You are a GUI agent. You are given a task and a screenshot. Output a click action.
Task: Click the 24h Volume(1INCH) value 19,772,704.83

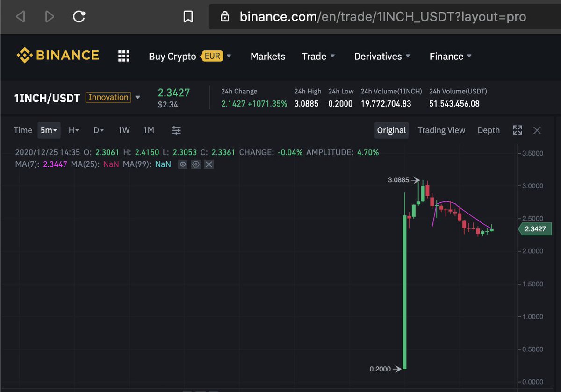click(386, 104)
